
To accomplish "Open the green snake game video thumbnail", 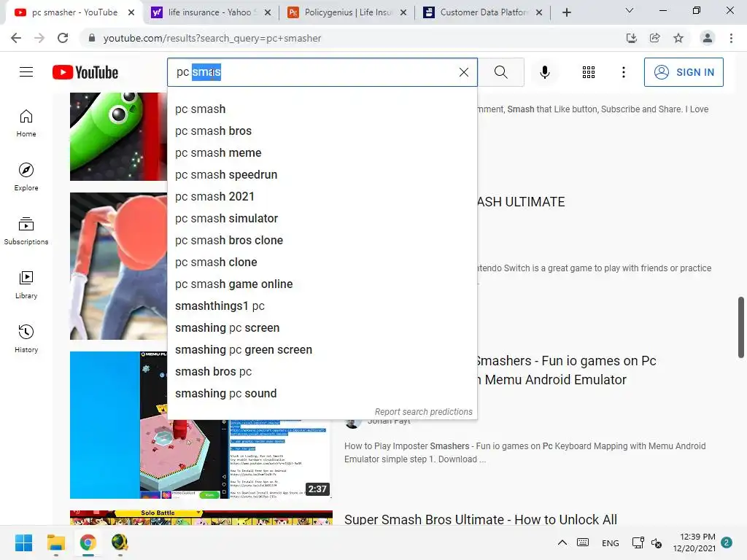I will tap(119, 136).
